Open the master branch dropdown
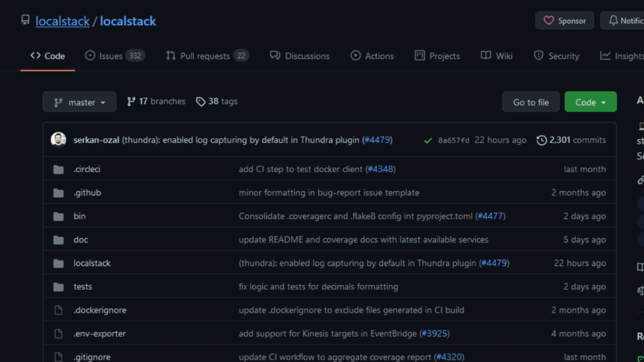 tap(79, 101)
